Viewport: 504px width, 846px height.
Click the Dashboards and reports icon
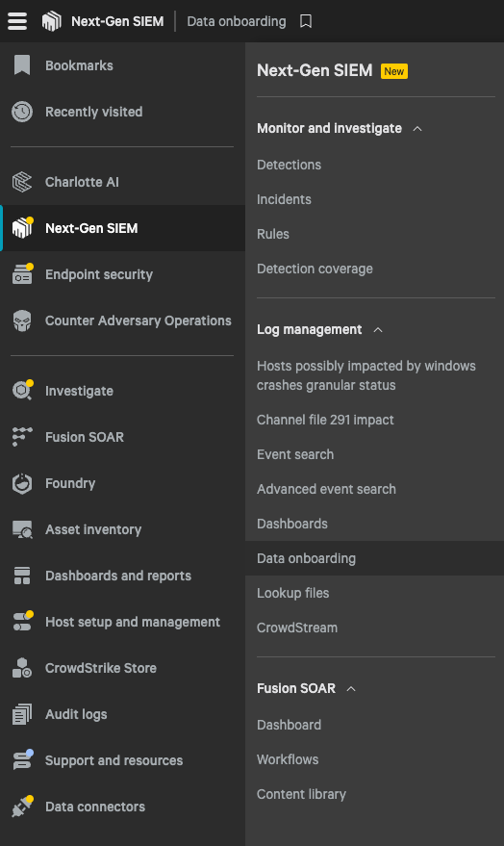click(22, 576)
